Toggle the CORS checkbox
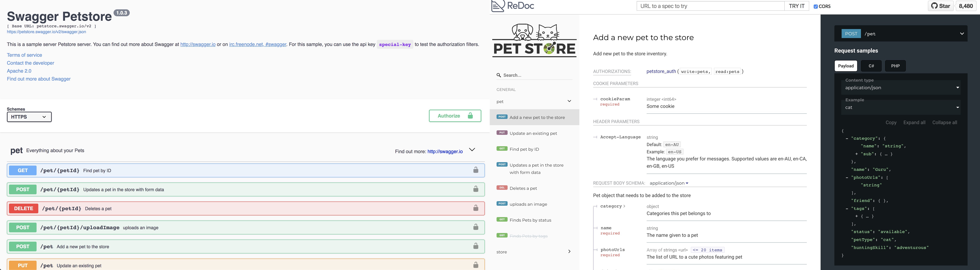 [816, 7]
